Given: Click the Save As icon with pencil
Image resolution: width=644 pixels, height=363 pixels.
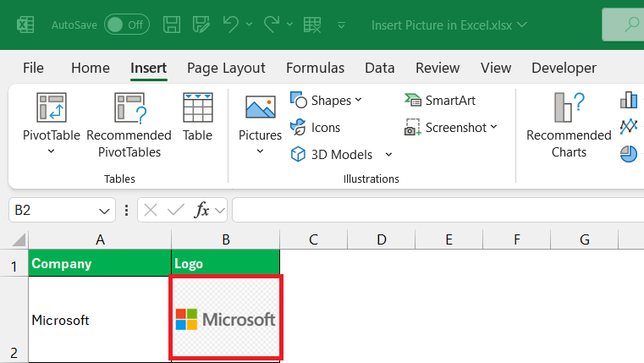Looking at the screenshot, I should [201, 25].
